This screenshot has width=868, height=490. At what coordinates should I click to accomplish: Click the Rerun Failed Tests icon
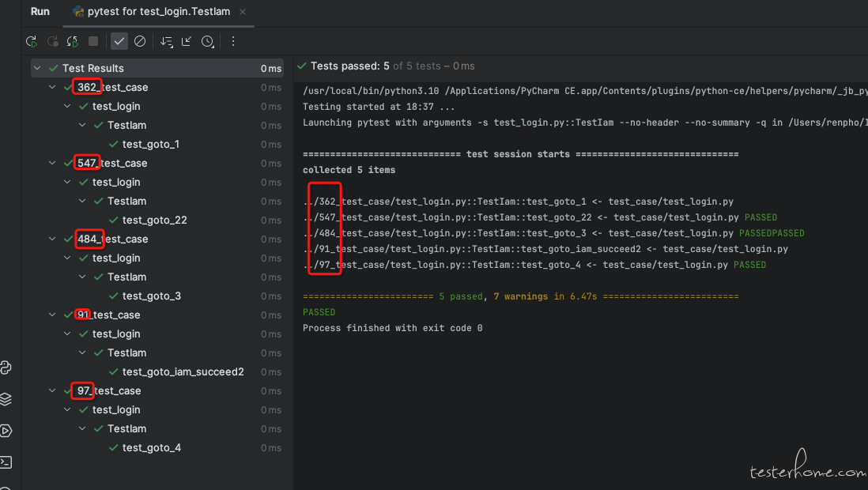click(x=53, y=42)
